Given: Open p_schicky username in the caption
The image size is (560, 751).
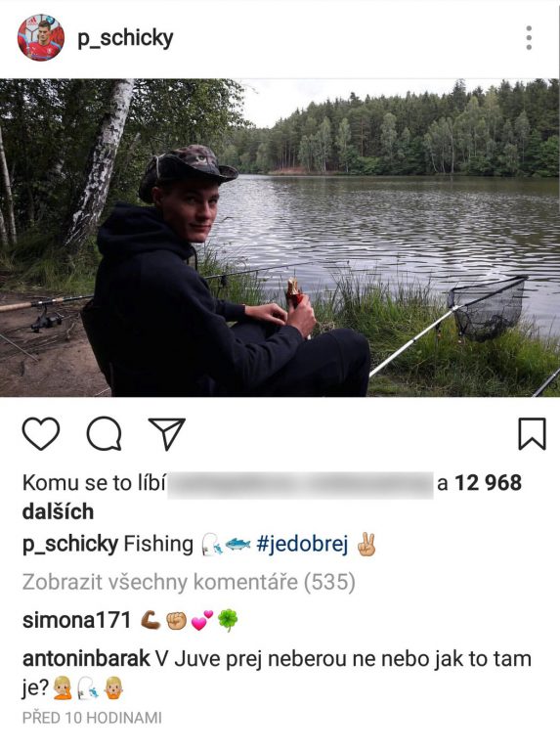Looking at the screenshot, I should 70,545.
